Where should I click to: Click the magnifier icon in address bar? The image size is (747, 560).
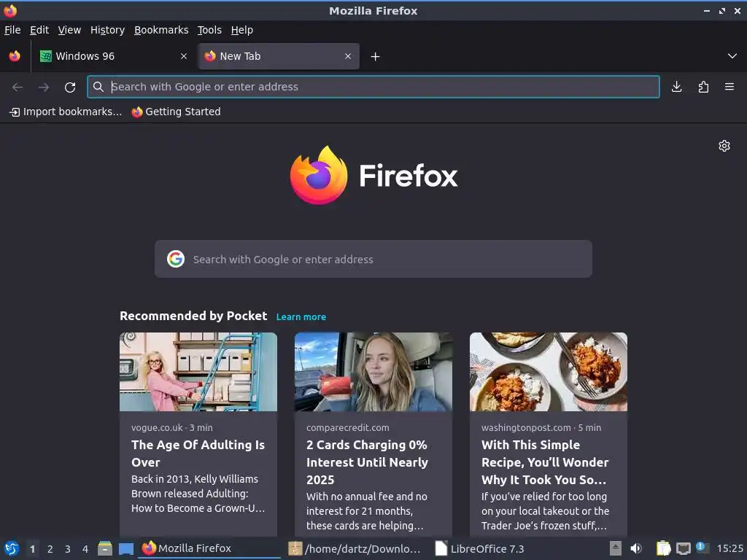[98, 87]
